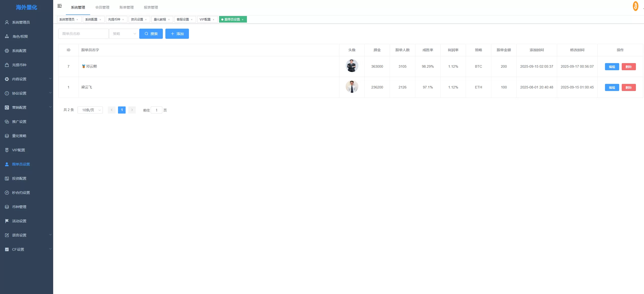The height and width of the screenshot is (294, 644).
Task: Expand the 语言设置 sidebar submenu
Action: point(27,235)
